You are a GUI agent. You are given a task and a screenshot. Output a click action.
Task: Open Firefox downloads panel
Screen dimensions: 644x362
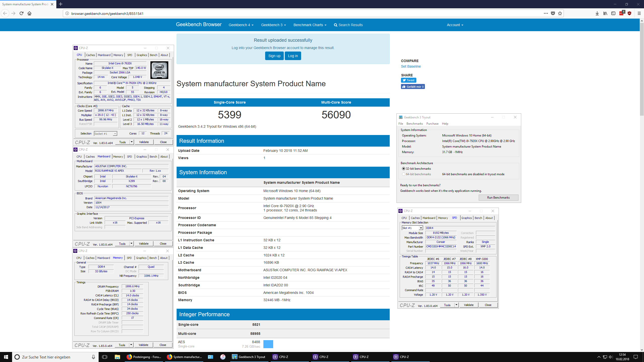pyautogui.click(x=597, y=13)
